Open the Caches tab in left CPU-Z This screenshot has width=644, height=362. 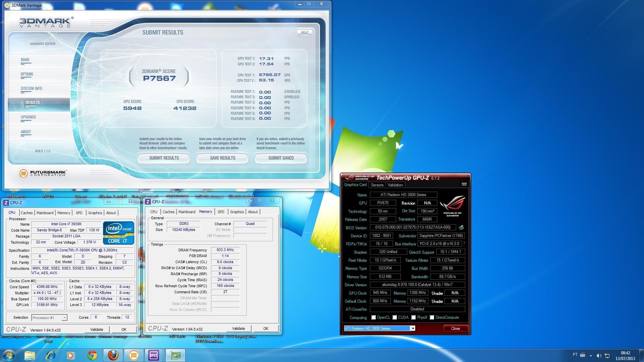(x=27, y=213)
